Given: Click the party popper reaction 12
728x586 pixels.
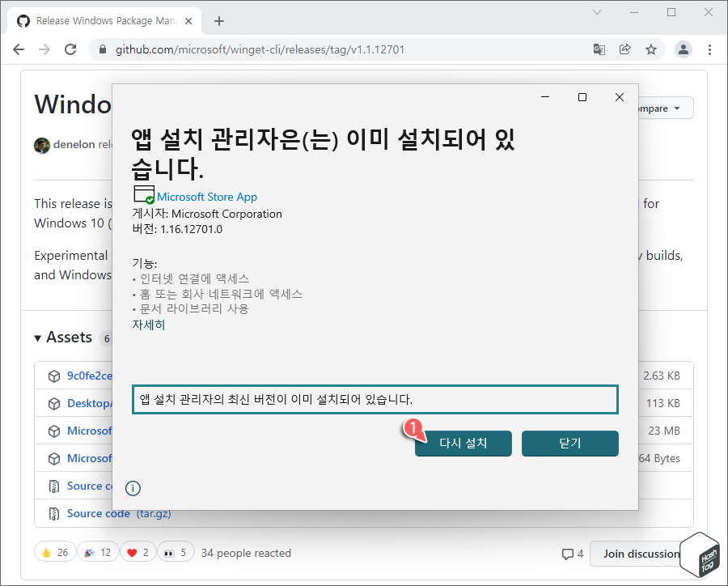Looking at the screenshot, I should click(98, 552).
